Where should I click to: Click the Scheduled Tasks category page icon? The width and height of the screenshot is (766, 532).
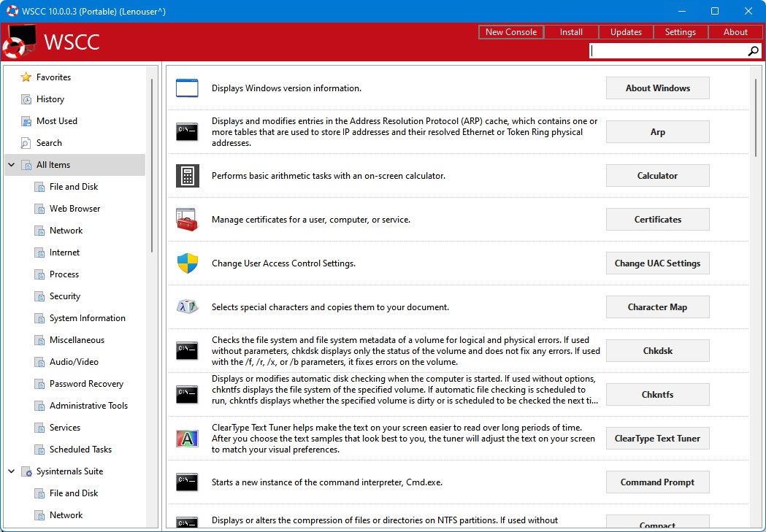39,450
